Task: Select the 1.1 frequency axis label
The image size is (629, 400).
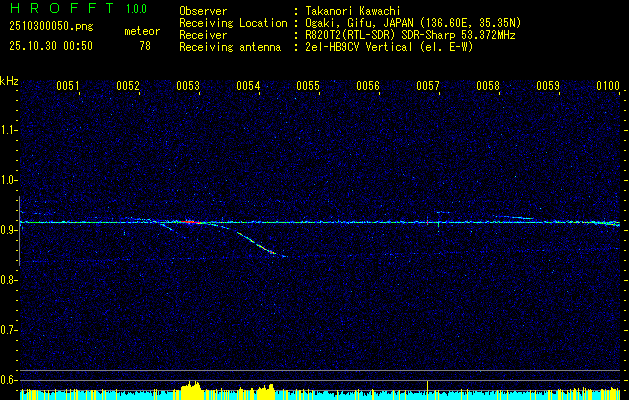Action: tap(9, 130)
